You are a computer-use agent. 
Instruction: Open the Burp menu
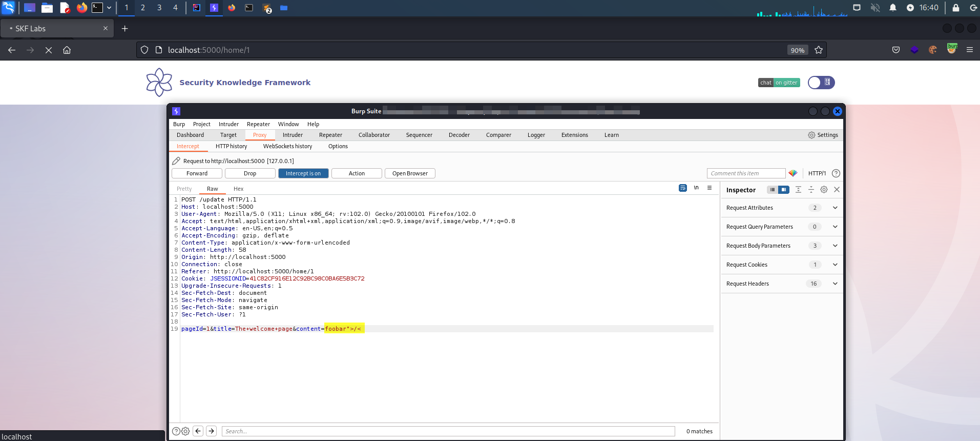[179, 124]
